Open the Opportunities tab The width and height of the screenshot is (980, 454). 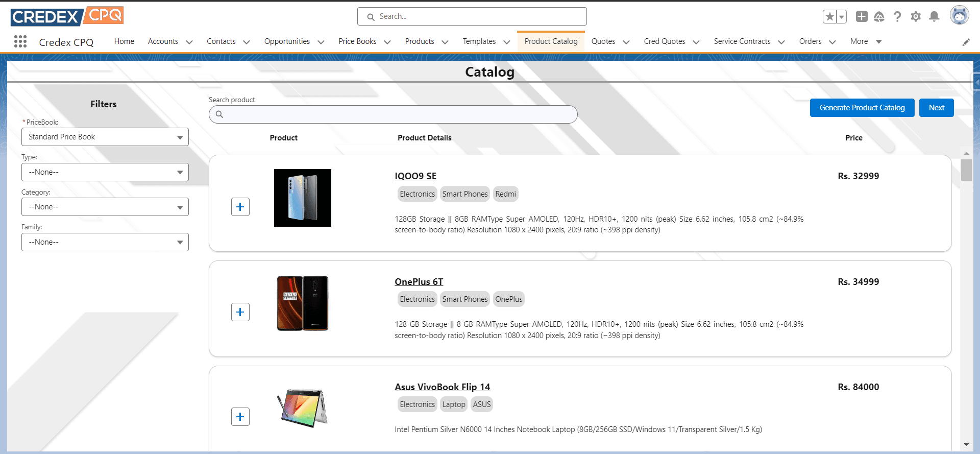pyautogui.click(x=287, y=41)
